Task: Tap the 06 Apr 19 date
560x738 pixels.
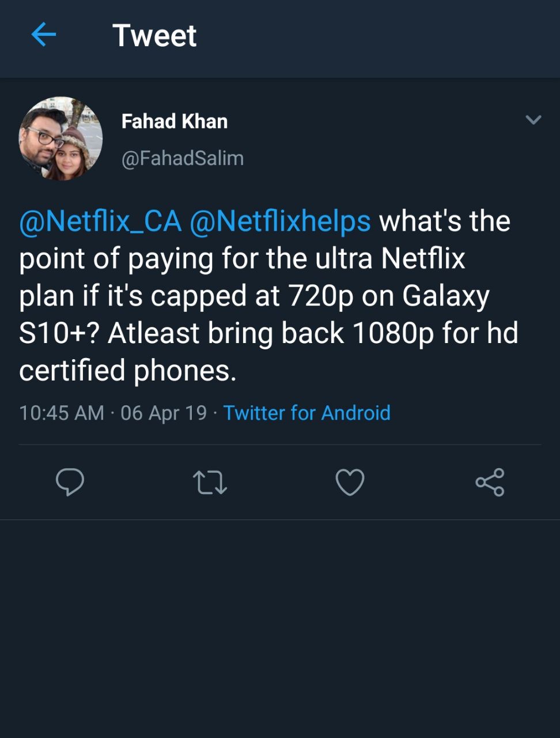Action: click(x=164, y=413)
